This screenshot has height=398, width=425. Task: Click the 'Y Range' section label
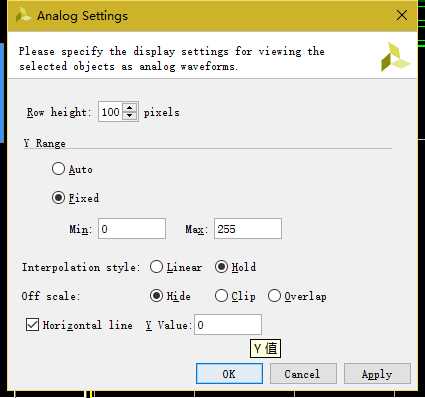pos(45,143)
